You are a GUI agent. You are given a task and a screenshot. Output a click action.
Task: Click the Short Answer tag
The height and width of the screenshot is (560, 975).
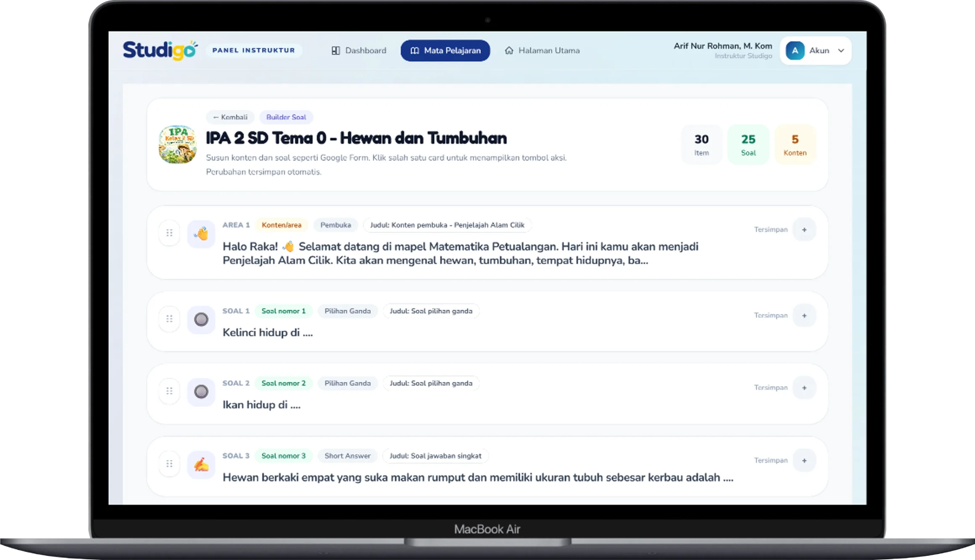click(x=348, y=456)
